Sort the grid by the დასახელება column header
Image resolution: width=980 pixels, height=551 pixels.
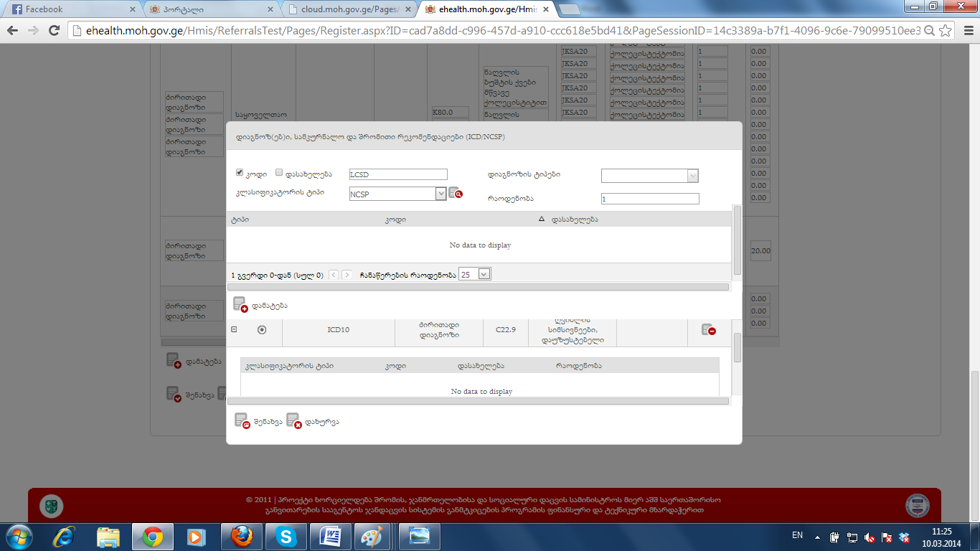point(574,220)
